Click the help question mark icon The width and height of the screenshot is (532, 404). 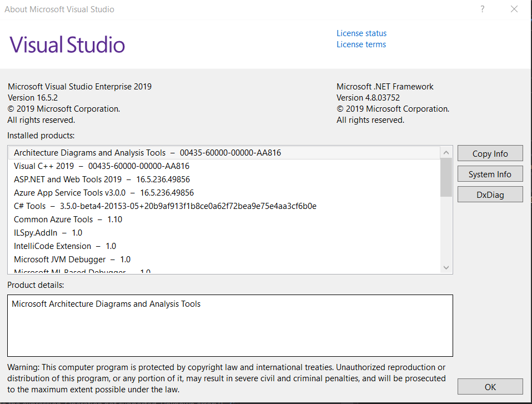(482, 9)
